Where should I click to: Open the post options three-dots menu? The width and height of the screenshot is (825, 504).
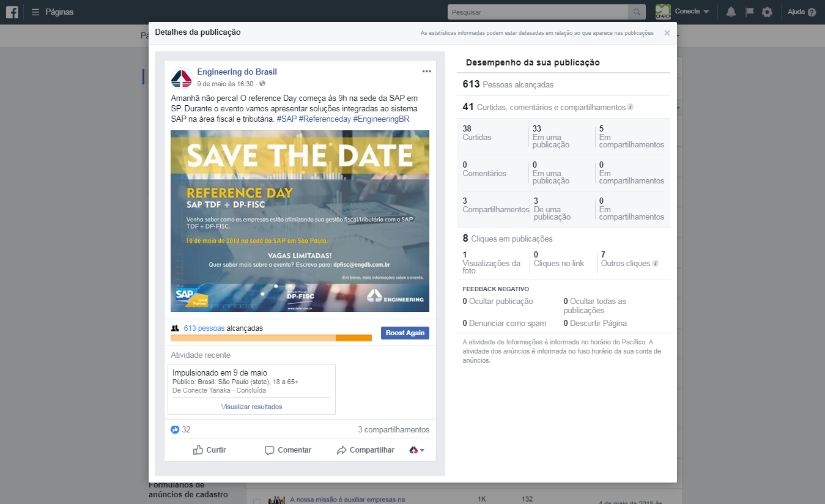[426, 71]
